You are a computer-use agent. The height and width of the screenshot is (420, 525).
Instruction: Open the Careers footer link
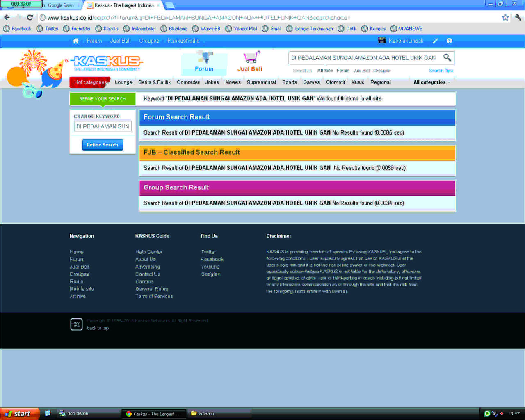click(144, 281)
